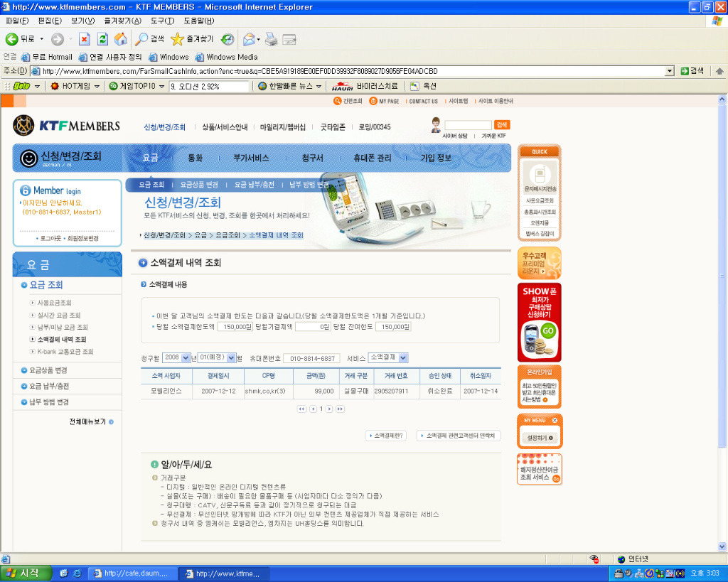
Task: Click 소액결제란? button
Action: click(386, 436)
